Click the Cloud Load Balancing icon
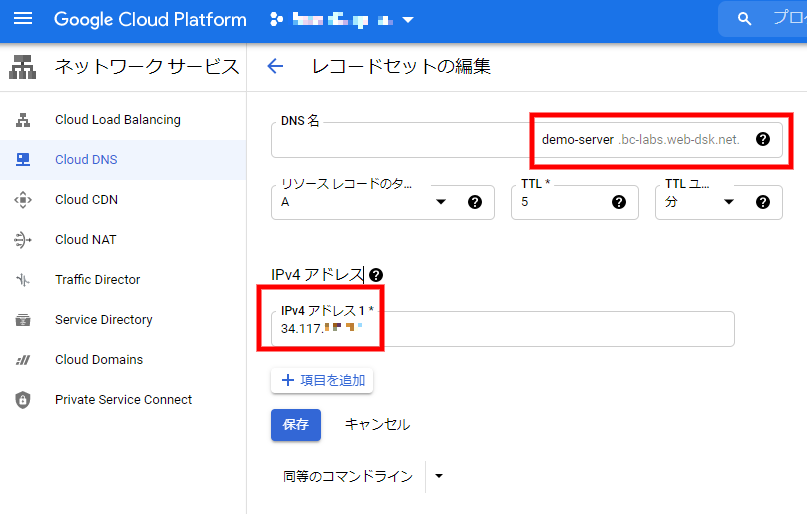Image resolution: width=807 pixels, height=514 pixels. pyautogui.click(x=23, y=120)
